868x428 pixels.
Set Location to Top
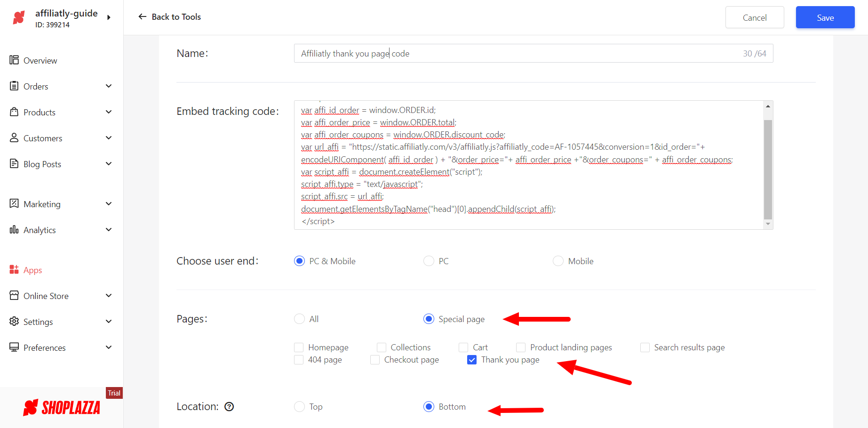click(x=299, y=406)
